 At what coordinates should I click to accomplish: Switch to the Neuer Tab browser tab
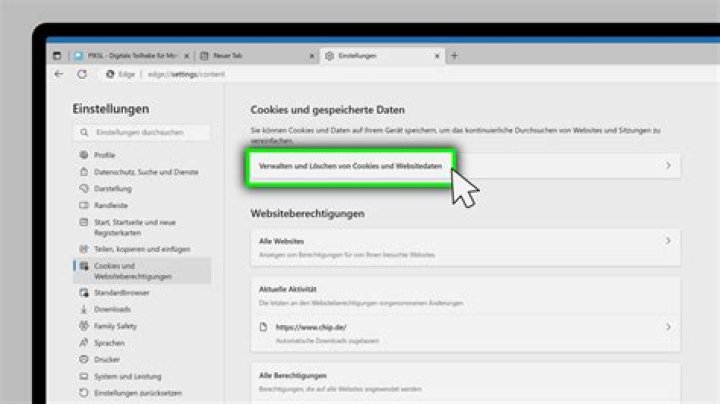250,56
